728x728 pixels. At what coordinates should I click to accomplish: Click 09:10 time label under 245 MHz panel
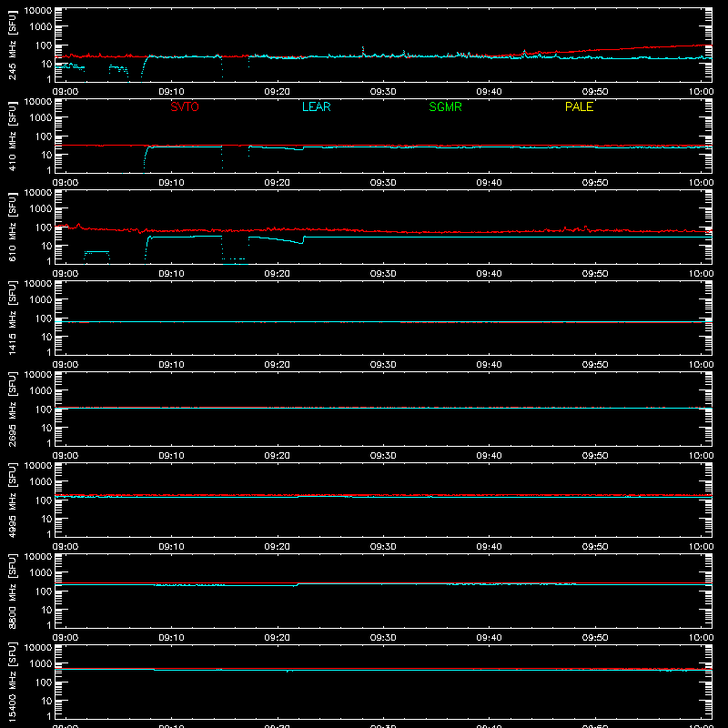tap(171, 92)
